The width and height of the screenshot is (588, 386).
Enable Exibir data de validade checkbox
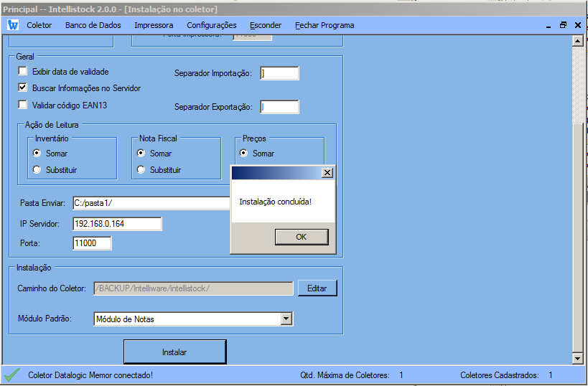click(x=23, y=71)
